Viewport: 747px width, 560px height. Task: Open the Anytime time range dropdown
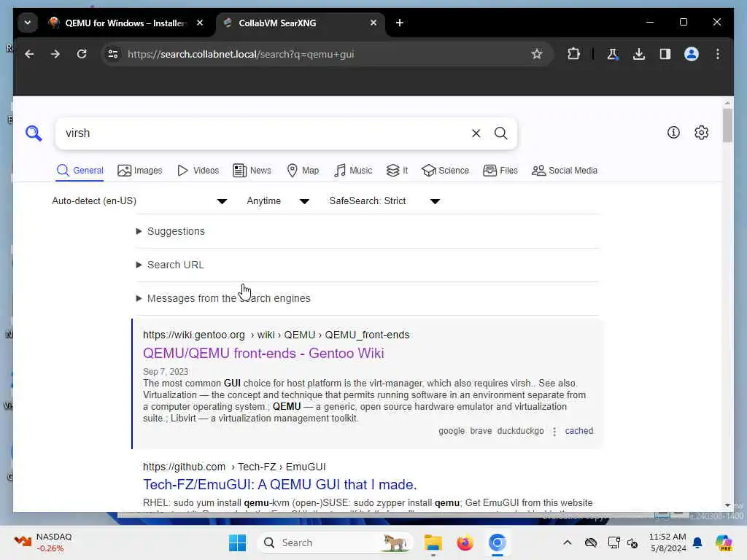coord(278,201)
